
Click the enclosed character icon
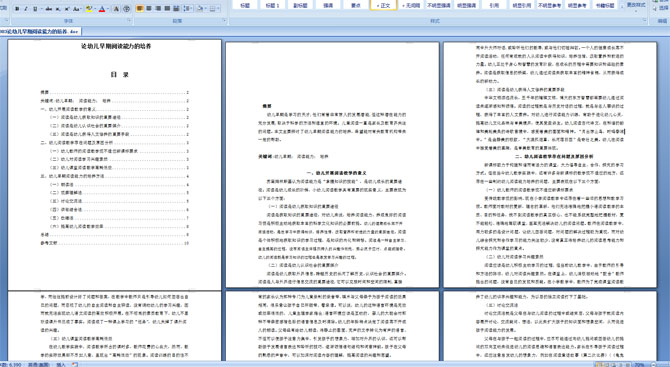(x=126, y=9)
